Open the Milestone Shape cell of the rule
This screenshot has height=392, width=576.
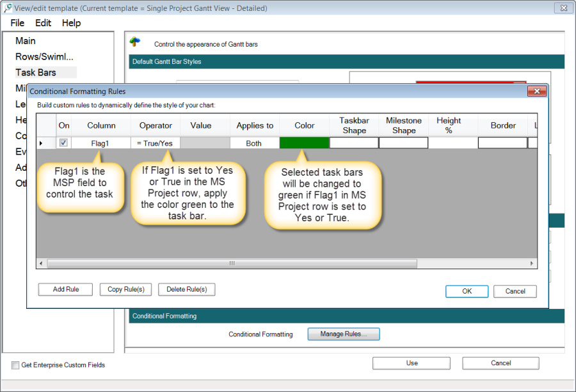(x=403, y=143)
